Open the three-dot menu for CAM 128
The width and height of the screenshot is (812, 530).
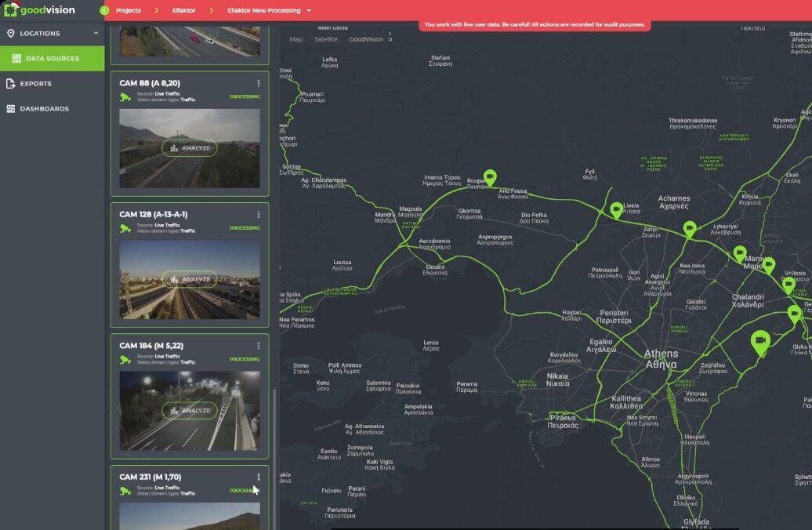coord(259,215)
